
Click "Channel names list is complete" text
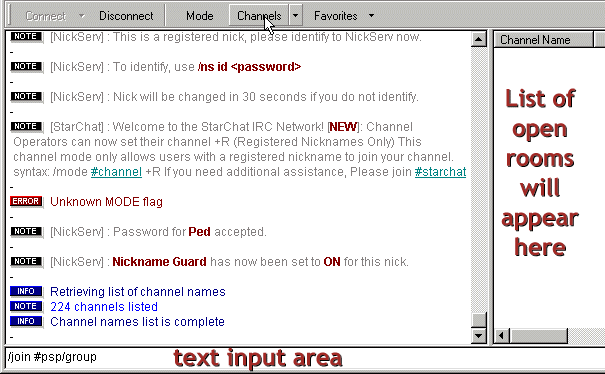pos(137,322)
